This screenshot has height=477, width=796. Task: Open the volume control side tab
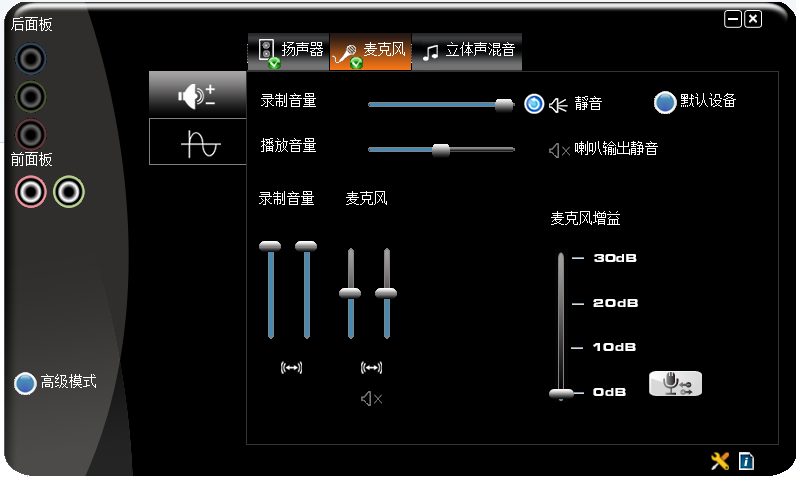pyautogui.click(x=197, y=95)
